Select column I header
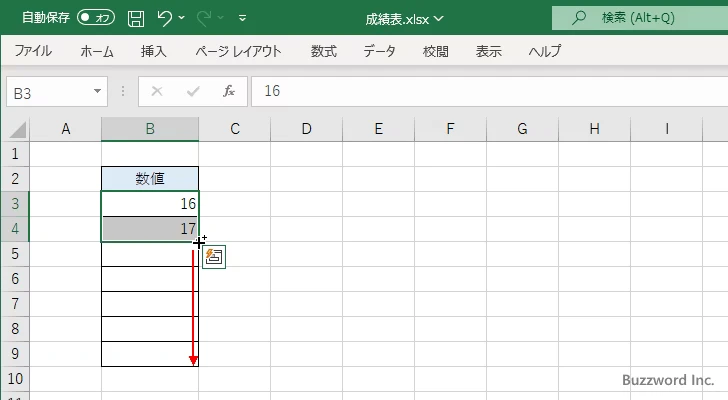This screenshot has width=728, height=400. pos(667,129)
